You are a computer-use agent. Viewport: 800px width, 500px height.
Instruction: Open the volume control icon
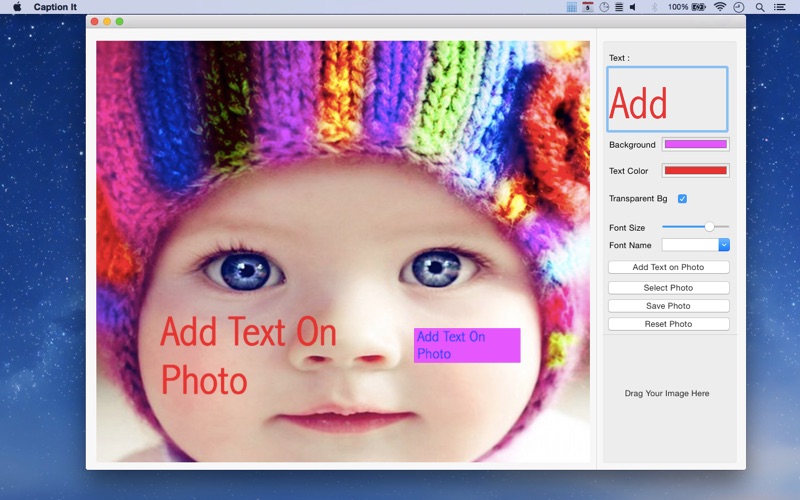[633, 7]
